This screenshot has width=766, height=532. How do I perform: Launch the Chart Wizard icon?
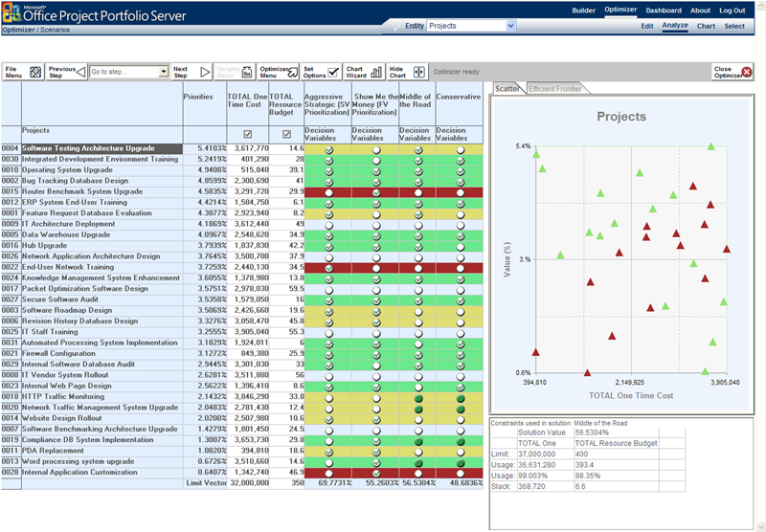click(x=376, y=72)
